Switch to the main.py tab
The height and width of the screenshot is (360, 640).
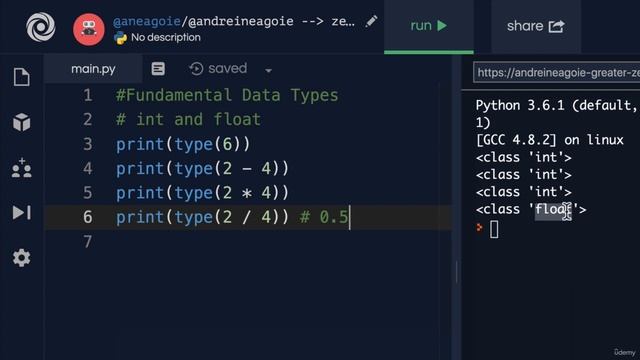[x=93, y=69]
